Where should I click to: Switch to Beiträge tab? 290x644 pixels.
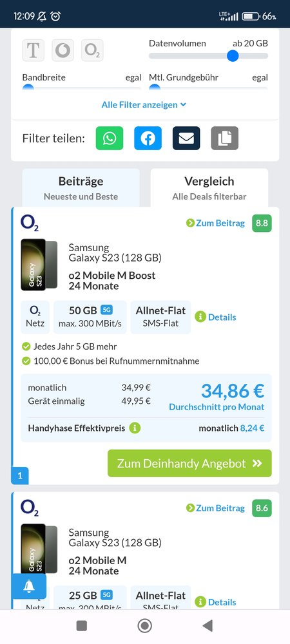[81, 187]
